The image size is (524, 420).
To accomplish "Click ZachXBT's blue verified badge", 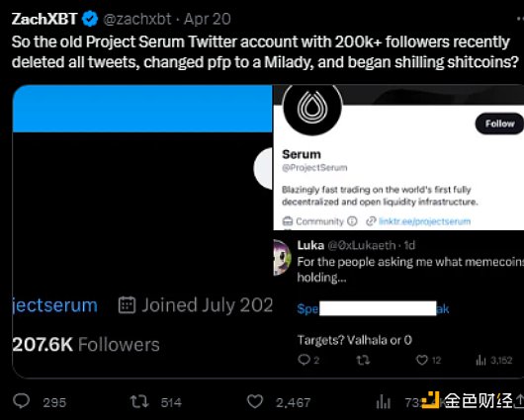I will pos(90,19).
